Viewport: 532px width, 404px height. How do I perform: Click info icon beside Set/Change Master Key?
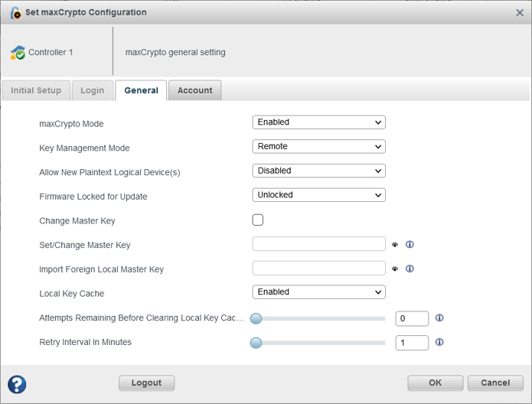[x=410, y=245]
